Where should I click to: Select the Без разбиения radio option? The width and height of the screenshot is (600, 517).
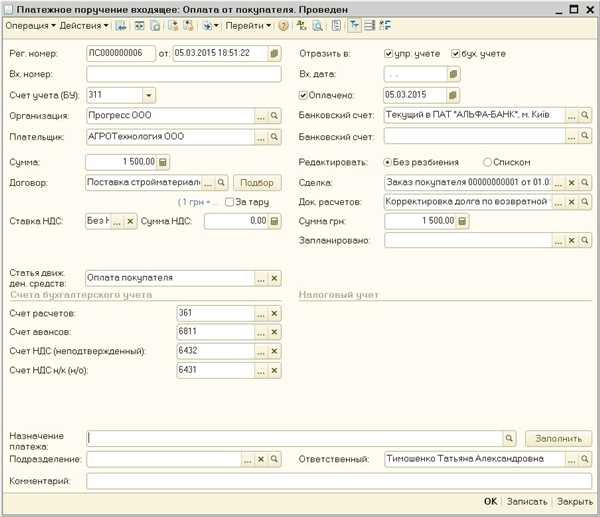click(x=388, y=162)
